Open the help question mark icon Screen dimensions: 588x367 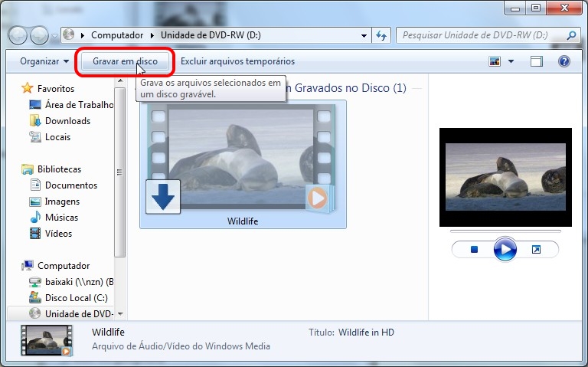point(564,61)
